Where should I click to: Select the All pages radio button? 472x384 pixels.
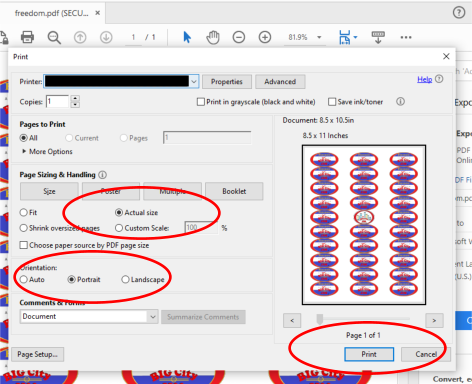pos(24,138)
